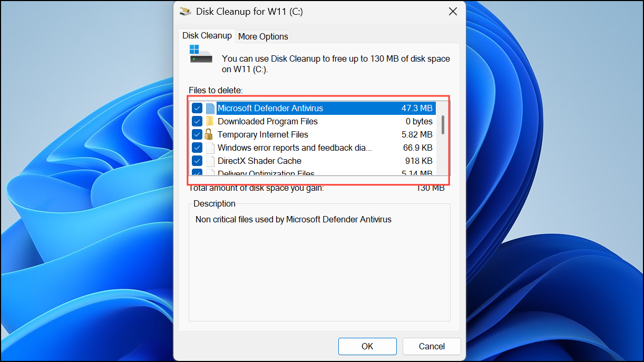Dismiss the dialog with Cancel button
This screenshot has width=644, height=362.
(x=432, y=346)
